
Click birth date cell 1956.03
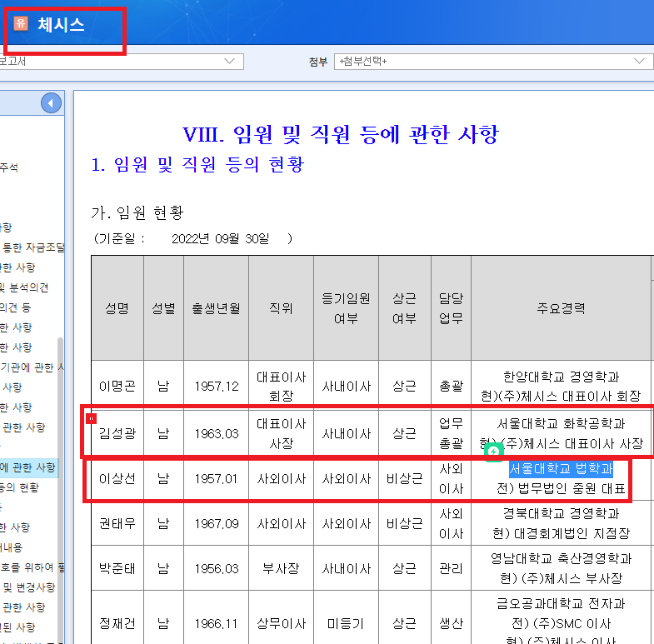tap(217, 568)
